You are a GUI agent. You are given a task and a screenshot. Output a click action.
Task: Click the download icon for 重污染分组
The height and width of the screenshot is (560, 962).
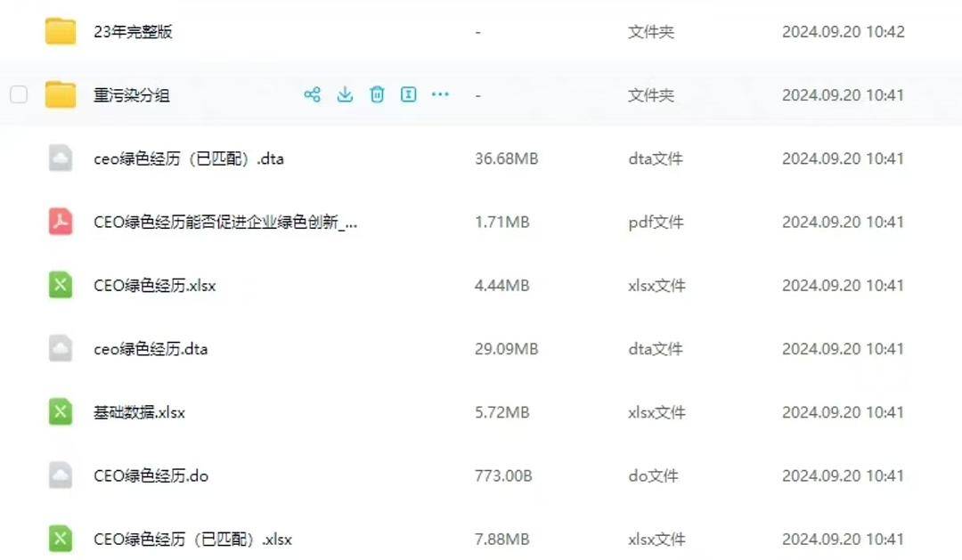(x=345, y=94)
